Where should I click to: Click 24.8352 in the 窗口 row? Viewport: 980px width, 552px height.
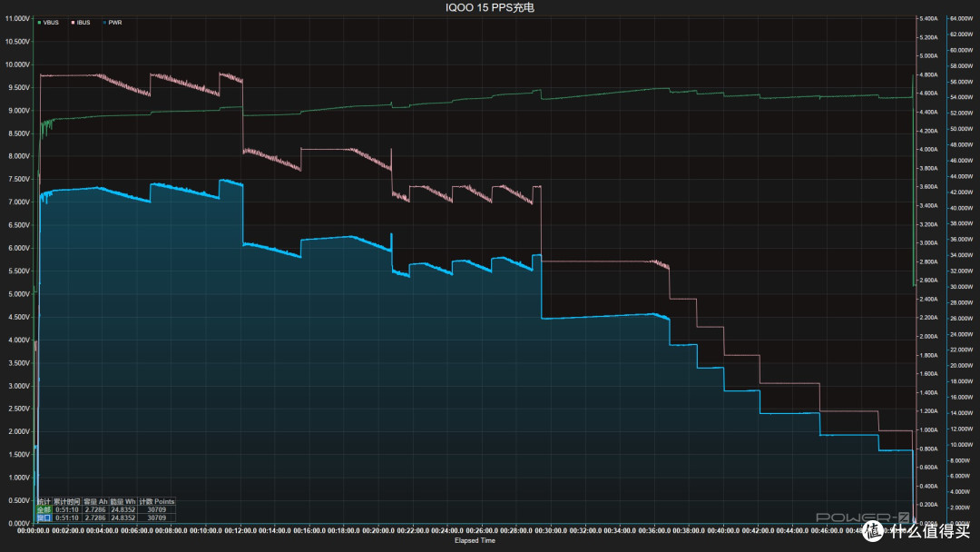(123, 517)
